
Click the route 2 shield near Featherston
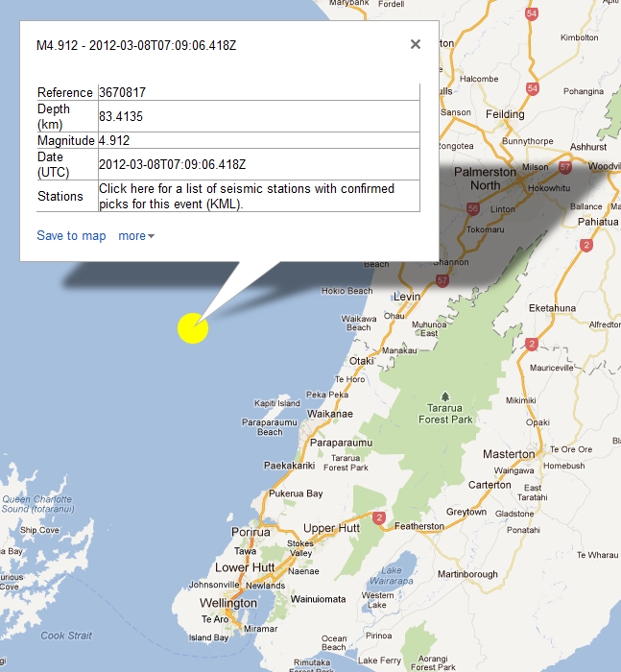coord(379,518)
